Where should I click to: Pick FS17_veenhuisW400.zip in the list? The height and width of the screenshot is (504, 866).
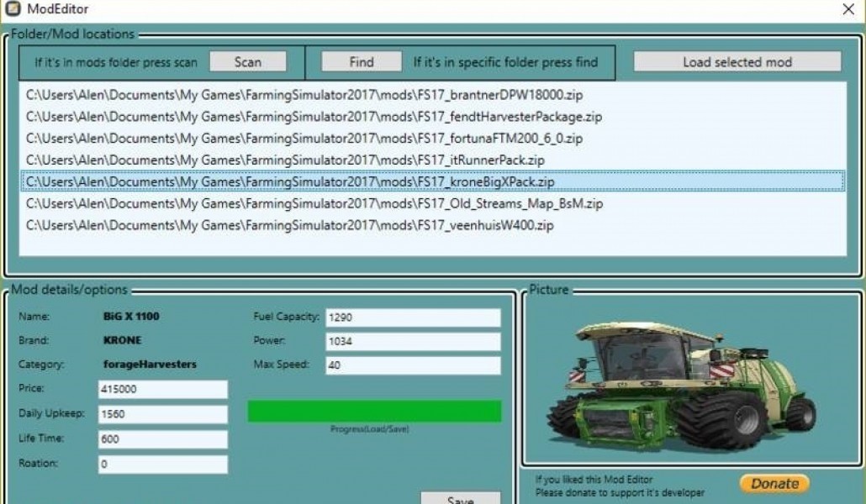point(290,225)
